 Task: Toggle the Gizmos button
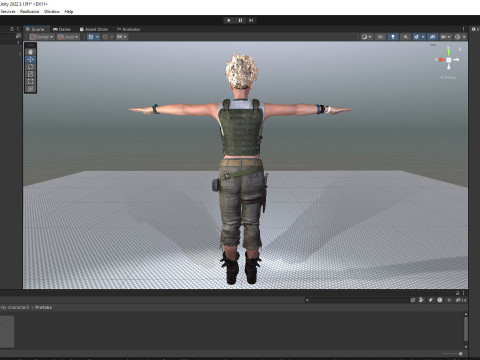[x=458, y=37]
